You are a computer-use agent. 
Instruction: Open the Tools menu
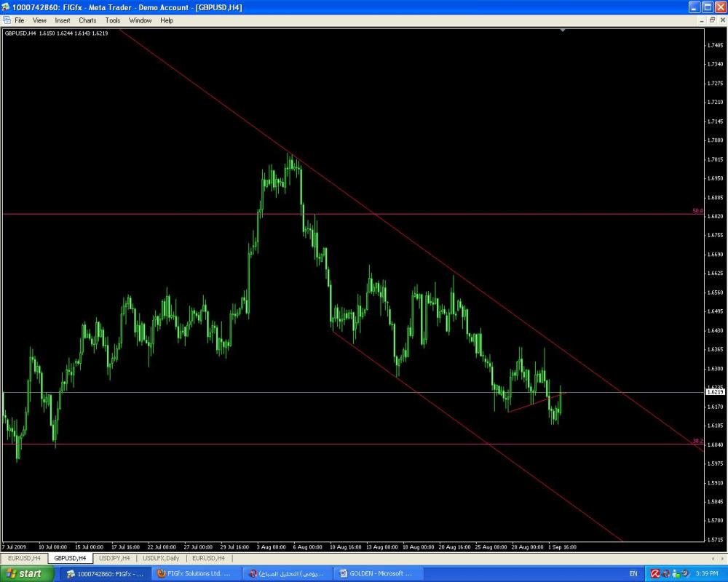tap(112, 20)
